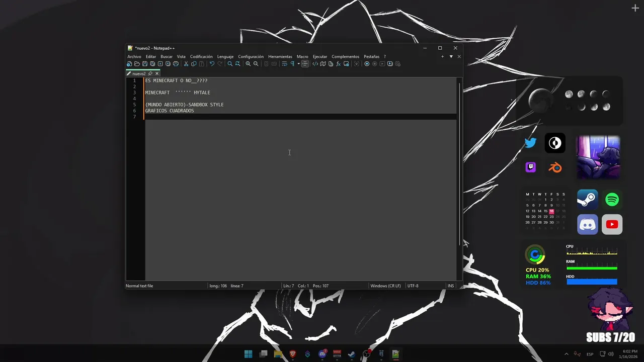This screenshot has height=362, width=644.
Task: Open the Blender desktop widget icon
Action: (555, 167)
